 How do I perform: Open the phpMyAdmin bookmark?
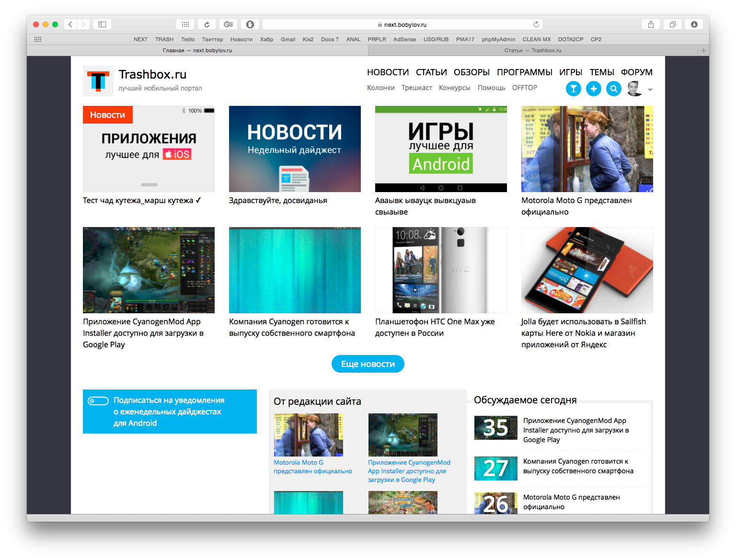[x=498, y=39]
